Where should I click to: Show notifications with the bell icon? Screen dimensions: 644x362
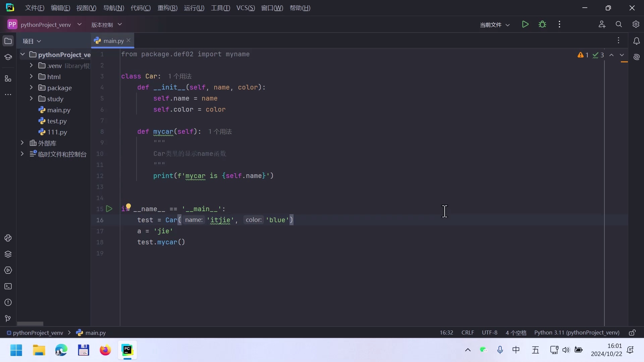click(x=636, y=41)
